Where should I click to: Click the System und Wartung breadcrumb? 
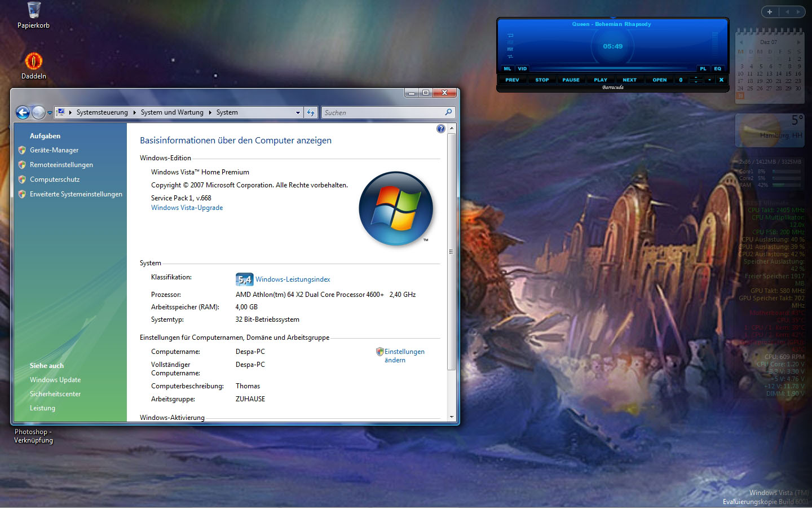(x=172, y=112)
